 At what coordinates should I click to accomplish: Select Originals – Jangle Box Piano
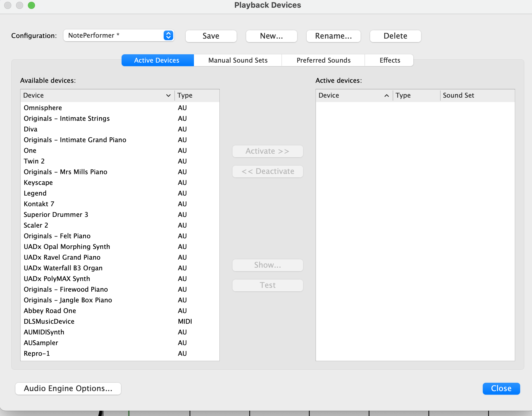(x=120, y=300)
